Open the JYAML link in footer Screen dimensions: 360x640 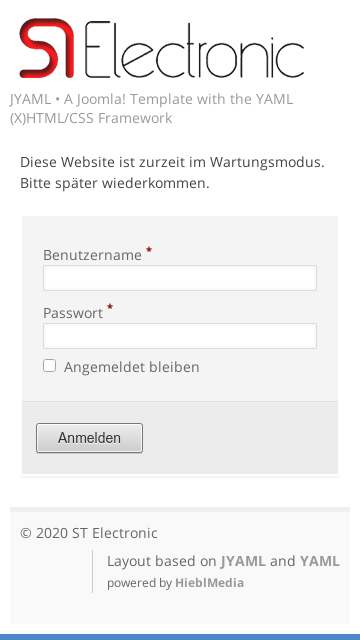pyautogui.click(x=243, y=561)
